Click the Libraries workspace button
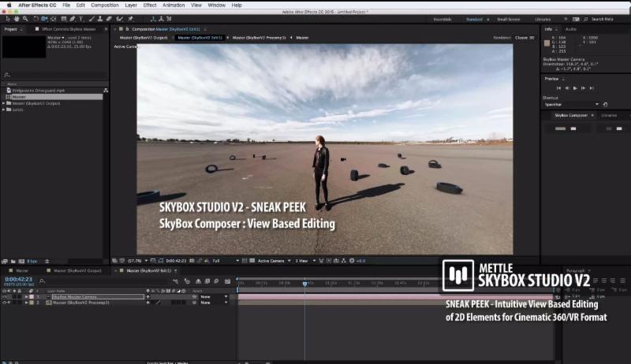Screen dimensions: 631x364 tap(543, 18)
